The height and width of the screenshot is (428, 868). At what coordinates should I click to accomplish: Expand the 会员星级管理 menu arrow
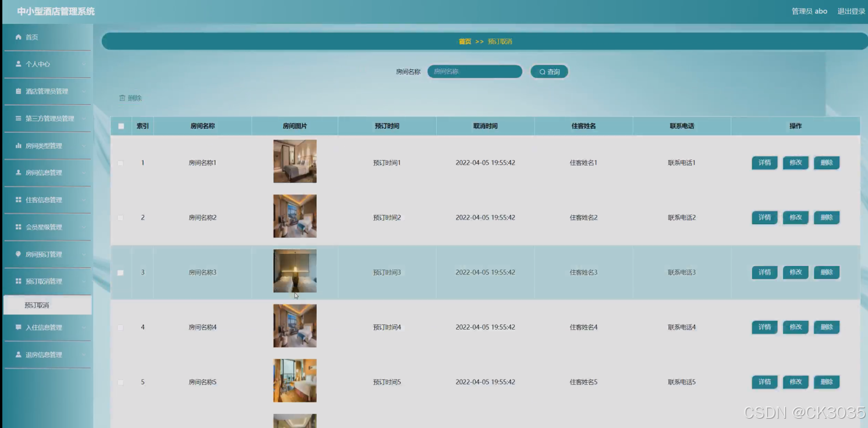coord(84,227)
